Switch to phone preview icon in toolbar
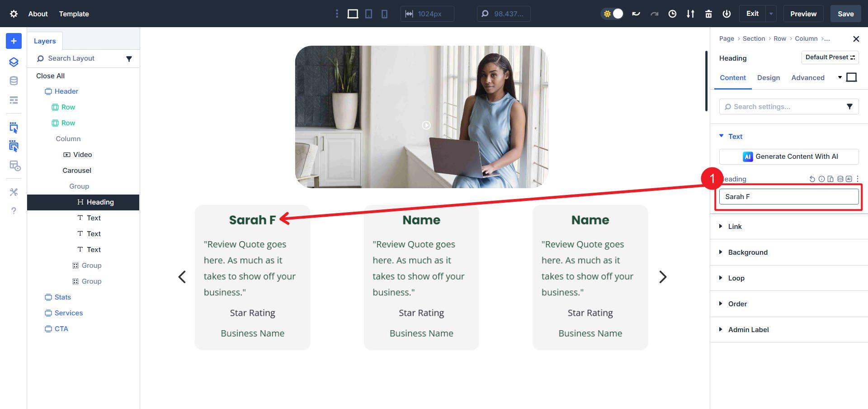 pyautogui.click(x=384, y=14)
